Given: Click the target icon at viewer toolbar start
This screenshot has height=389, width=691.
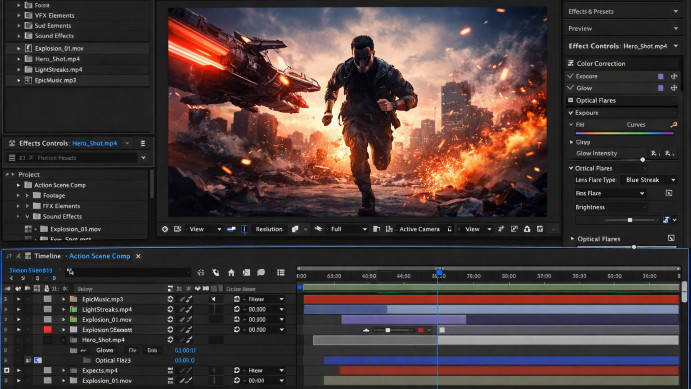Looking at the screenshot, I should 165,229.
